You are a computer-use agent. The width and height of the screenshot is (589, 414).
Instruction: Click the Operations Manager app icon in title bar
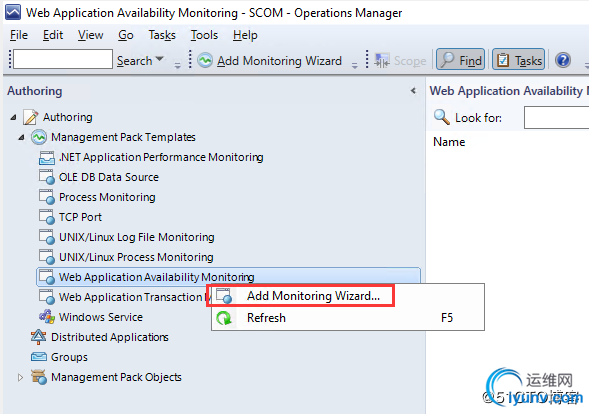pyautogui.click(x=13, y=12)
